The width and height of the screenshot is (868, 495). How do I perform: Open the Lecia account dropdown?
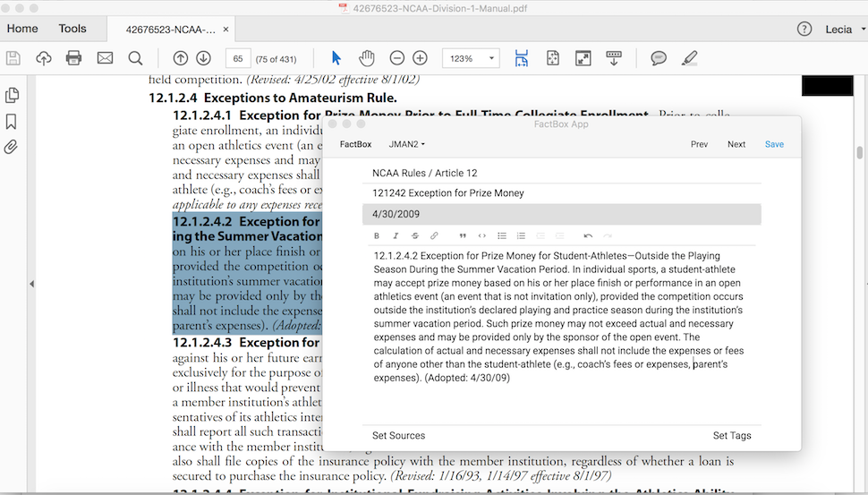(x=846, y=30)
